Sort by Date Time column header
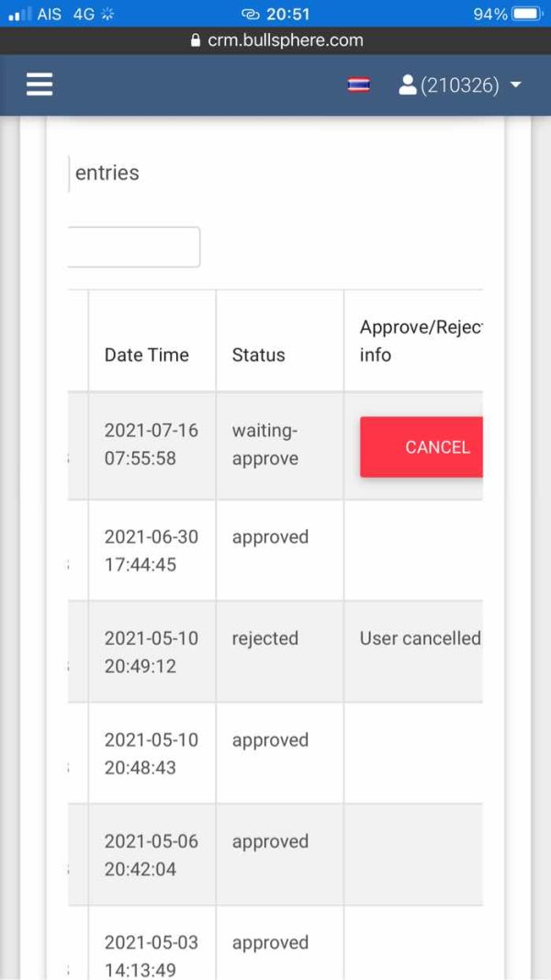551x980 pixels. [147, 355]
